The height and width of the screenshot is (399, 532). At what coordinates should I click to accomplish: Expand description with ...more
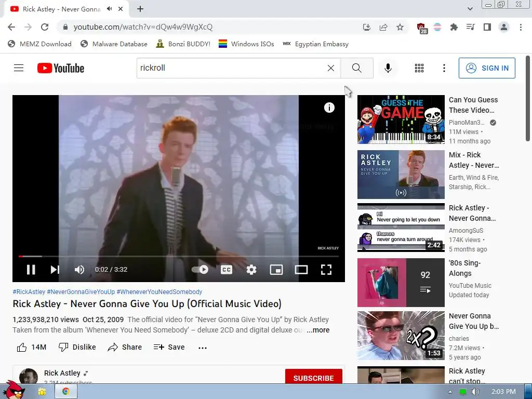(x=318, y=330)
